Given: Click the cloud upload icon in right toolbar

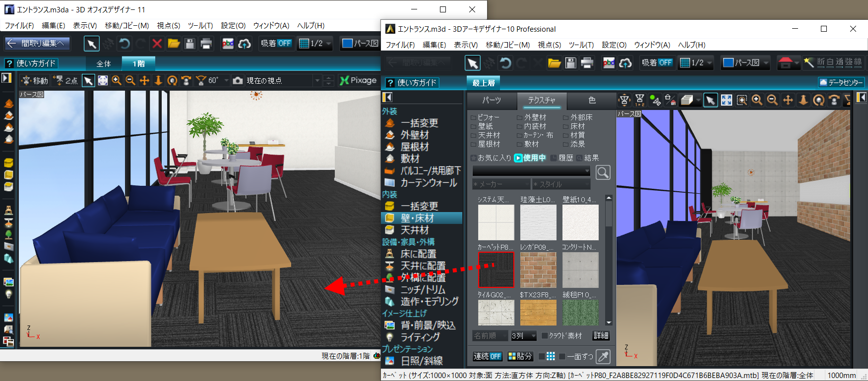Looking at the screenshot, I should [x=625, y=63].
